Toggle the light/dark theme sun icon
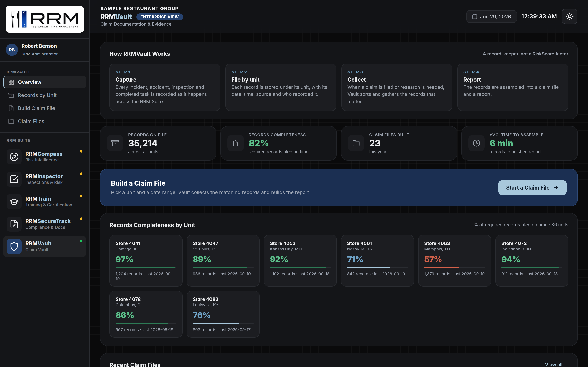 (x=569, y=17)
